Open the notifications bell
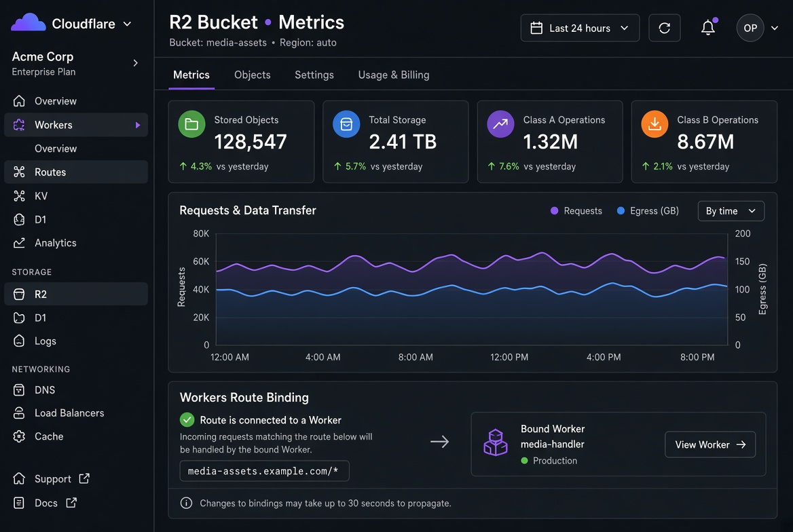 pos(708,27)
